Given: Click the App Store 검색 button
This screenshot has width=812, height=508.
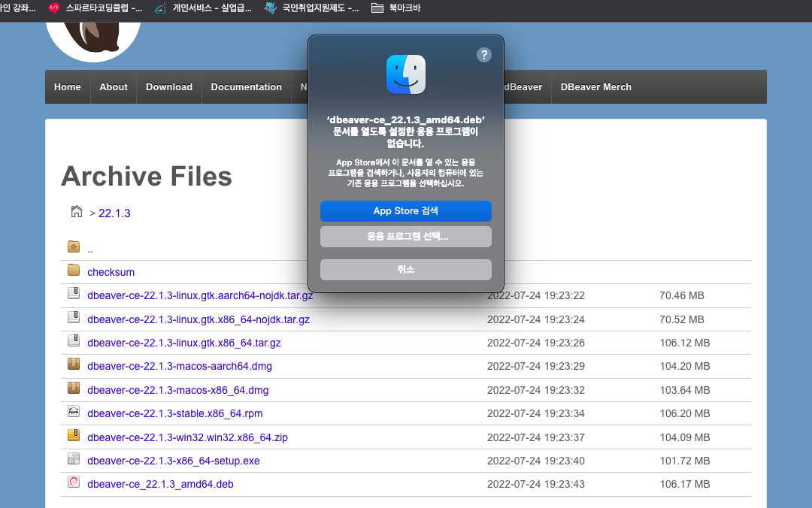Looking at the screenshot, I should click(406, 210).
